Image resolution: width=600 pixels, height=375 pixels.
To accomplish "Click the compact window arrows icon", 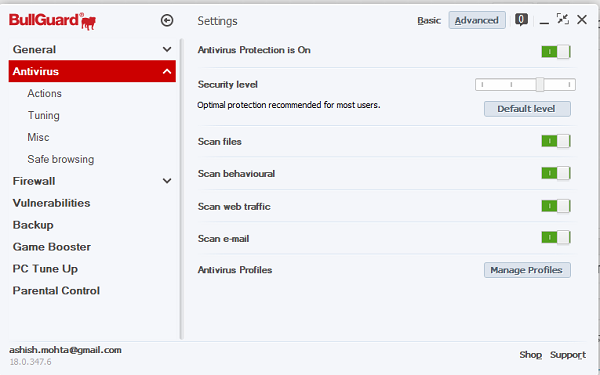I will point(562,18).
